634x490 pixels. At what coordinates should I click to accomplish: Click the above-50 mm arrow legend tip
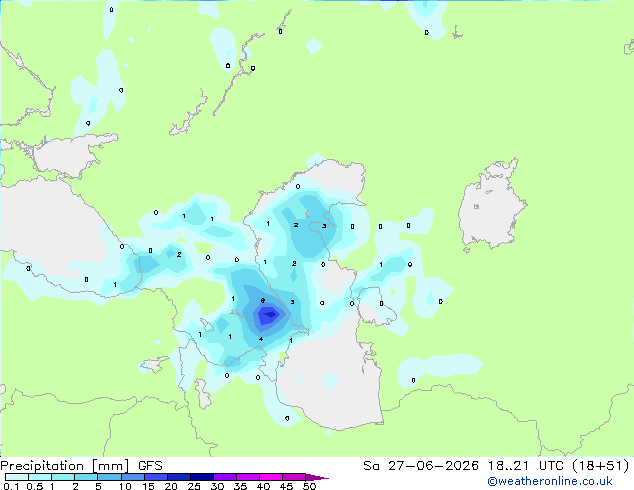(317, 477)
